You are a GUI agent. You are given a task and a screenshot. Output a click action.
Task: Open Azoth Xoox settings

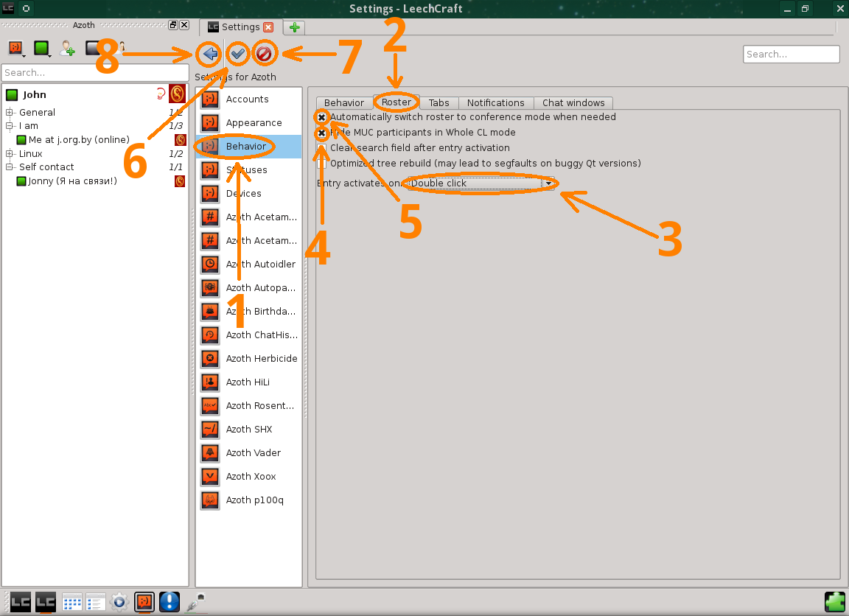pos(248,476)
